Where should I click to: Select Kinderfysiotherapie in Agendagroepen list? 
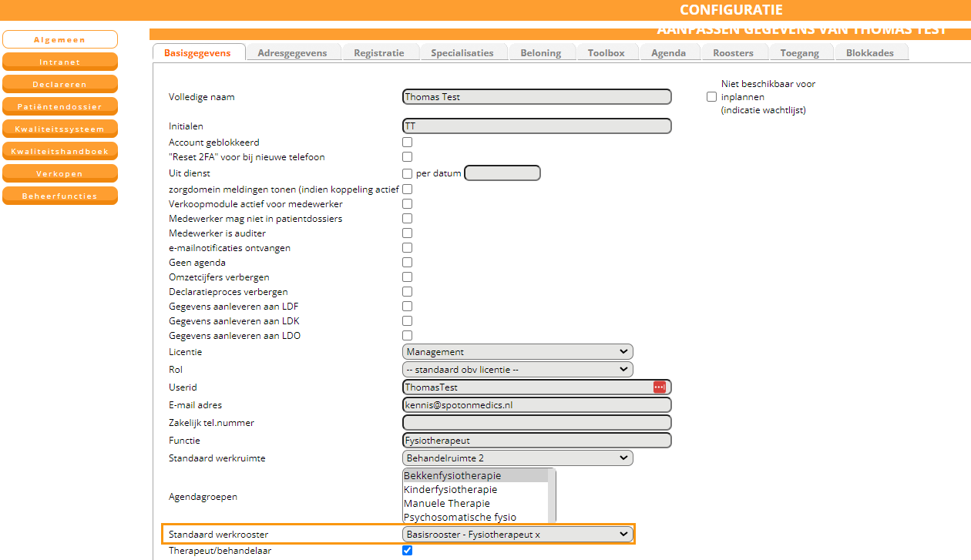coord(451,490)
